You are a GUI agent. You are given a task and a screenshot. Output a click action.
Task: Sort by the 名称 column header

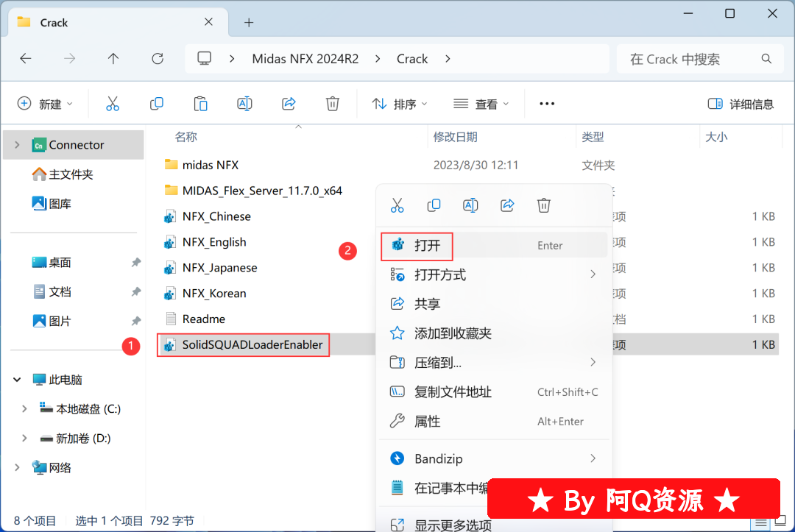[x=185, y=137]
